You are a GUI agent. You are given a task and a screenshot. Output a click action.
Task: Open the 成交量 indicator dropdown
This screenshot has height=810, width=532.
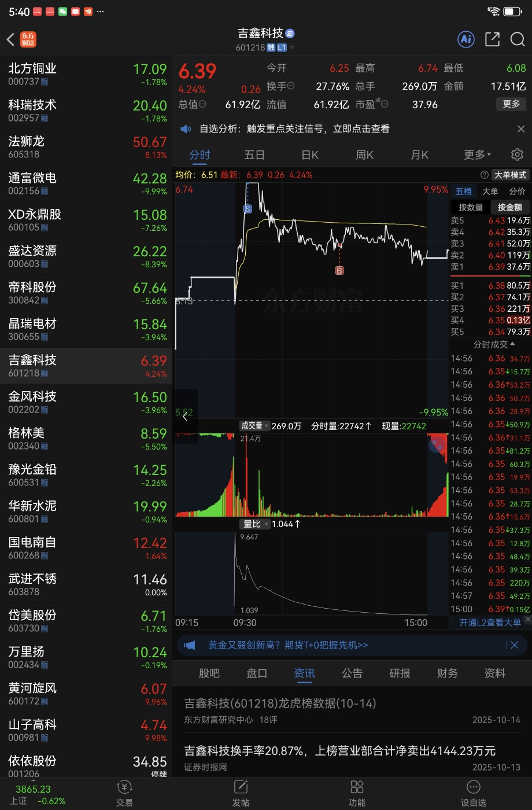255,426
